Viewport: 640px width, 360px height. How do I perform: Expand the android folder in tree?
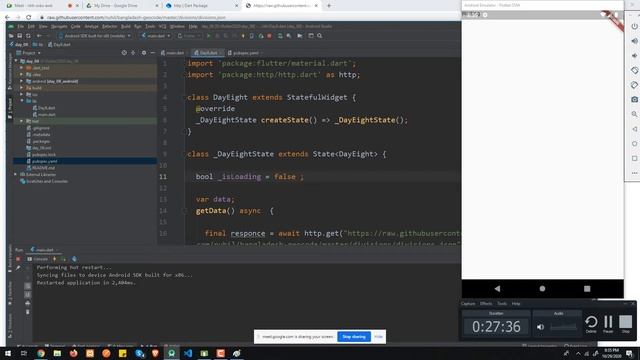(22, 81)
